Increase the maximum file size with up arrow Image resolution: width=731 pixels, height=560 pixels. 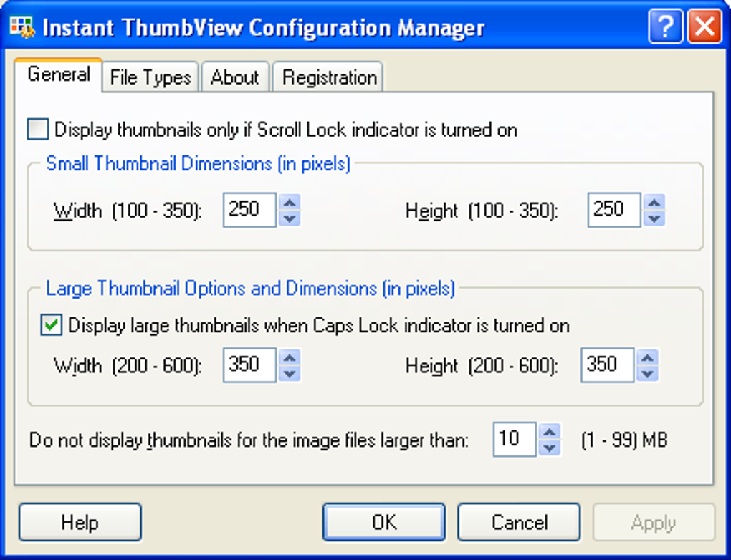[x=550, y=433]
